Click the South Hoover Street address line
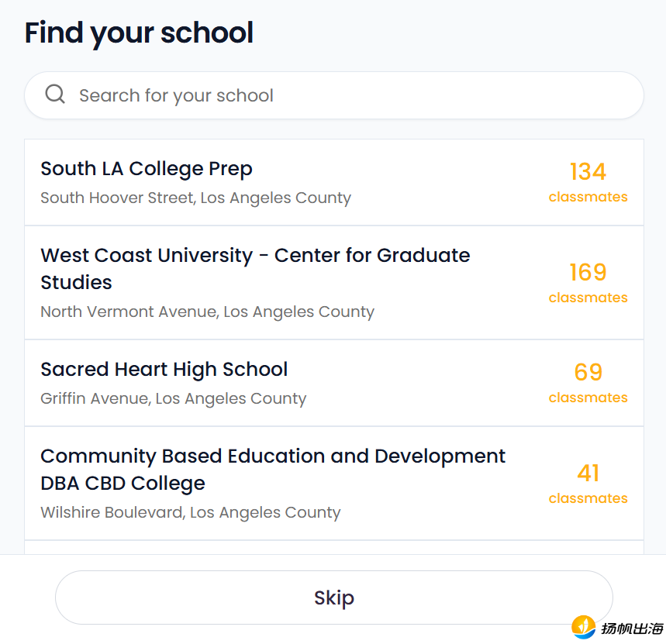 click(x=195, y=198)
